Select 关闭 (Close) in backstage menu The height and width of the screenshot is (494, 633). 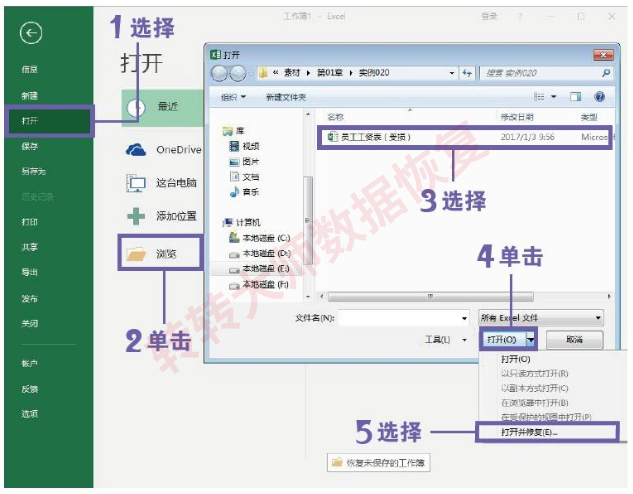[x=30, y=323]
